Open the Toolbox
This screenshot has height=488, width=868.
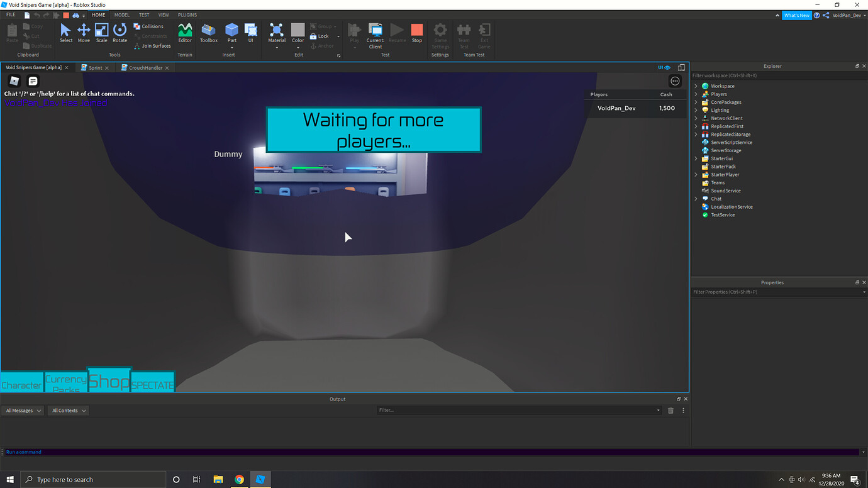click(x=208, y=33)
